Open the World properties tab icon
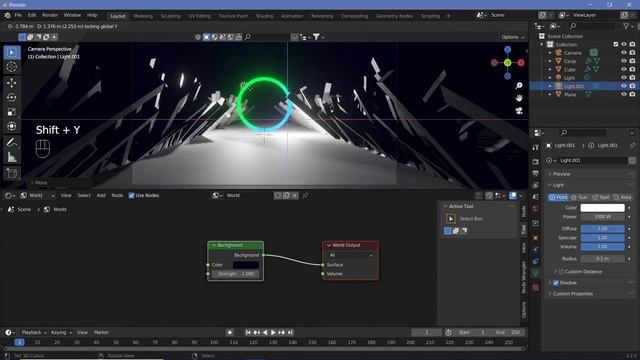The height and width of the screenshot is (360, 640). (x=536, y=209)
